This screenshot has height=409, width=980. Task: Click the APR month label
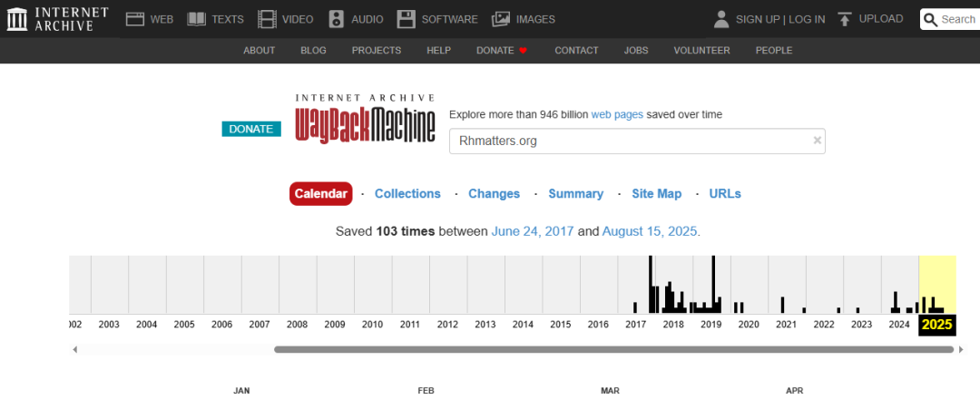click(794, 391)
